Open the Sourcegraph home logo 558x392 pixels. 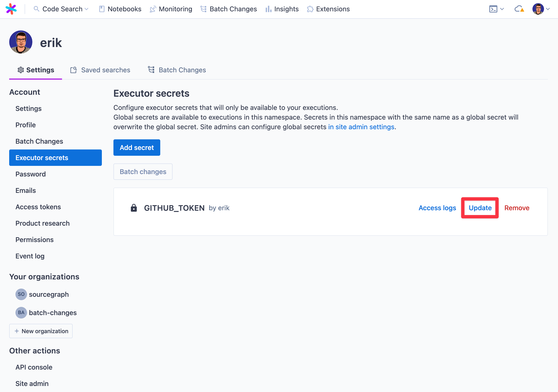click(x=11, y=9)
